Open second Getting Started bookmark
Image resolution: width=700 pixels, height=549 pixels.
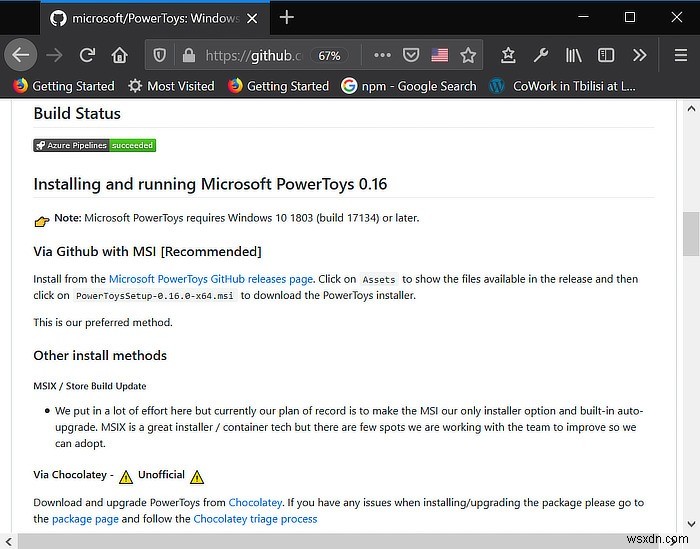(x=278, y=86)
